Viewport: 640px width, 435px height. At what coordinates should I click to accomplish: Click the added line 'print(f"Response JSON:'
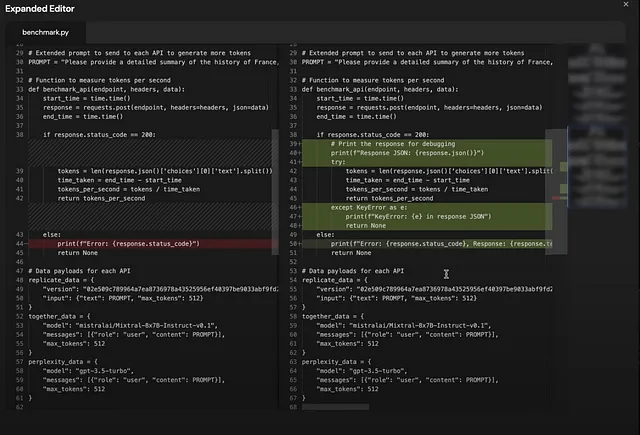[407, 153]
